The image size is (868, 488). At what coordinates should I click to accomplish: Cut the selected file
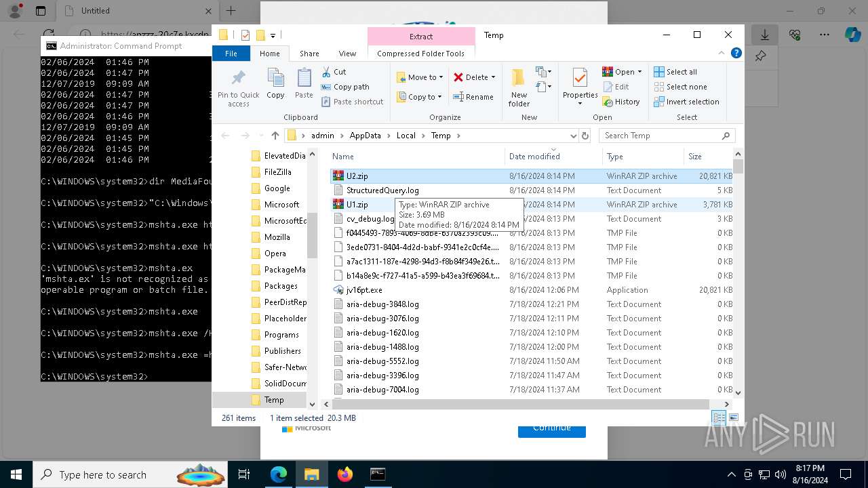pyautogui.click(x=334, y=72)
